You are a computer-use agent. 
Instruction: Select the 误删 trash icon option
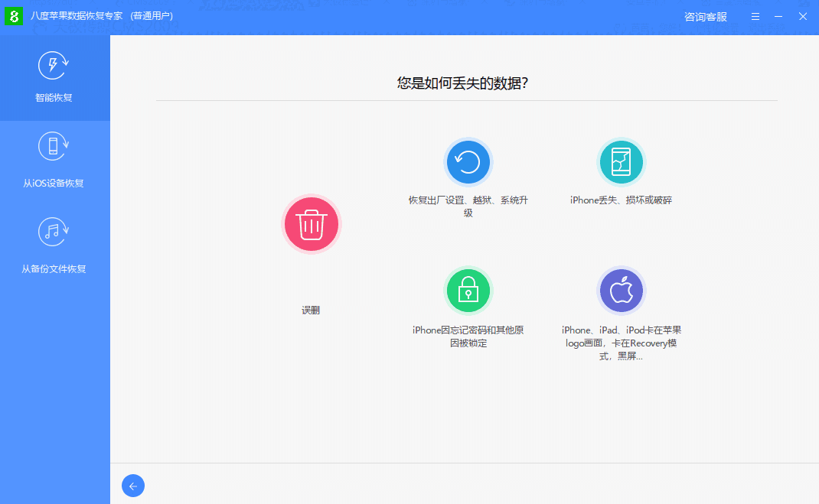(x=312, y=223)
